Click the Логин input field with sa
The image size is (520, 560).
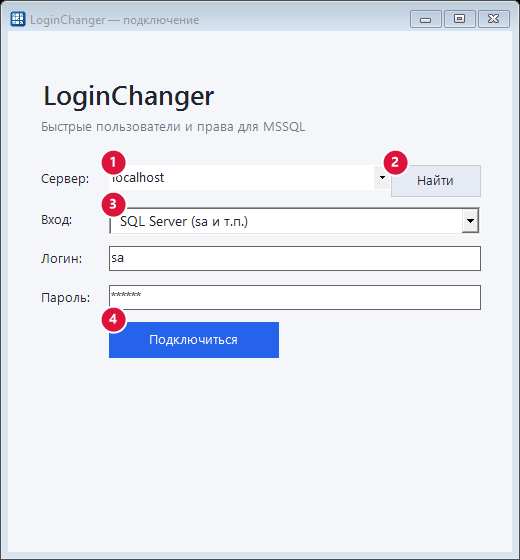(295, 258)
